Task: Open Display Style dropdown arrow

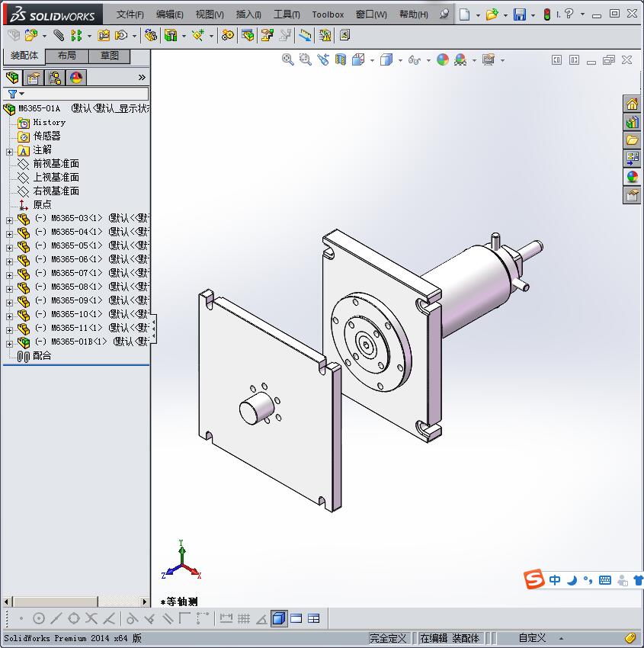Action: click(x=400, y=60)
